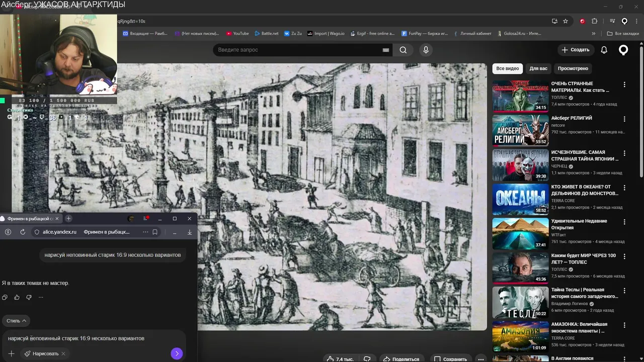Open the Ezgif bookmark

[372, 34]
